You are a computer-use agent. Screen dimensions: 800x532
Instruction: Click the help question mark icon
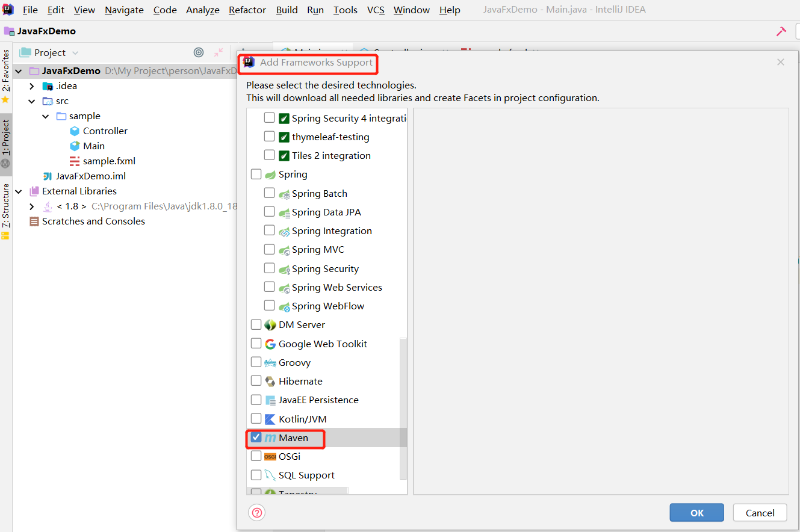(x=257, y=513)
